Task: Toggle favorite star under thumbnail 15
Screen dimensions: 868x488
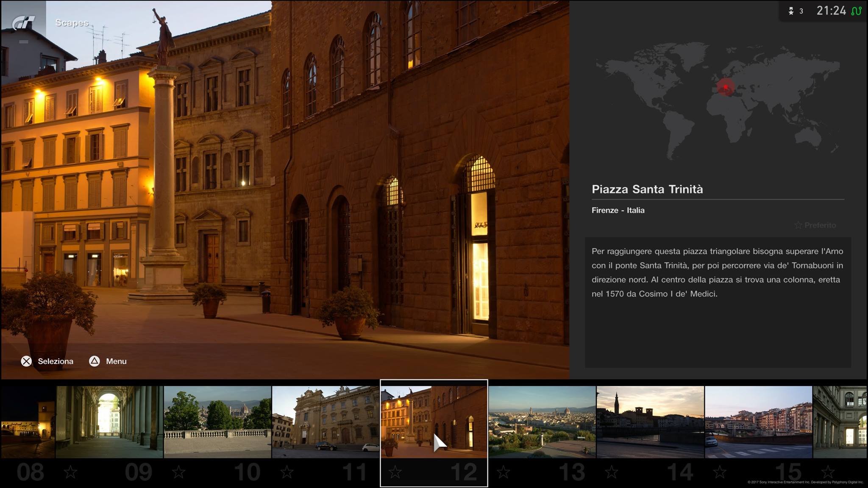Action: click(720, 472)
